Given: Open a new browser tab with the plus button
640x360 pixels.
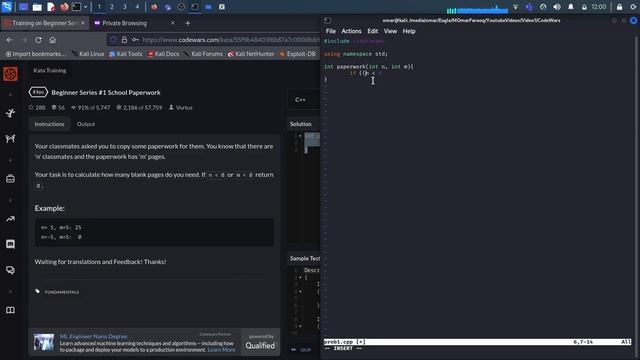Looking at the screenshot, I should [188, 23].
